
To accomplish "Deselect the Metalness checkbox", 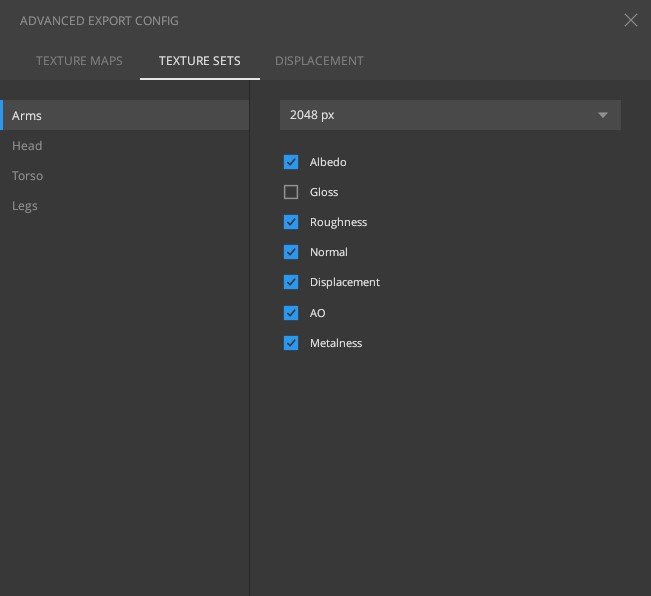I will coord(291,343).
